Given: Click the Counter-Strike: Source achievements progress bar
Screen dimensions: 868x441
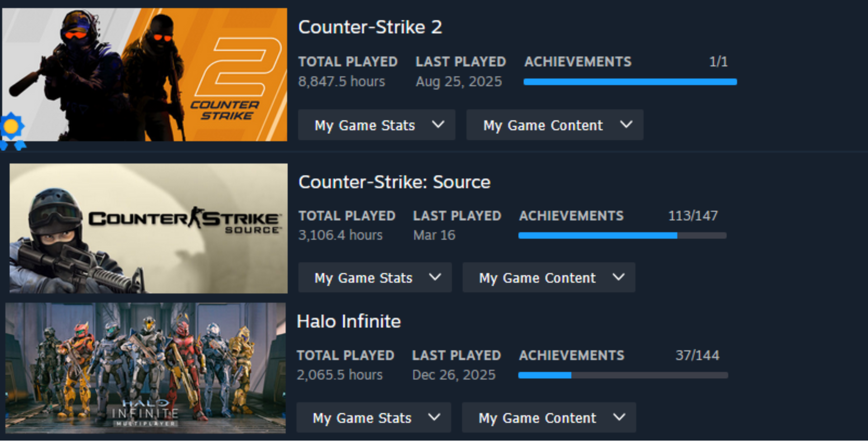Looking at the screenshot, I should click(x=622, y=236).
